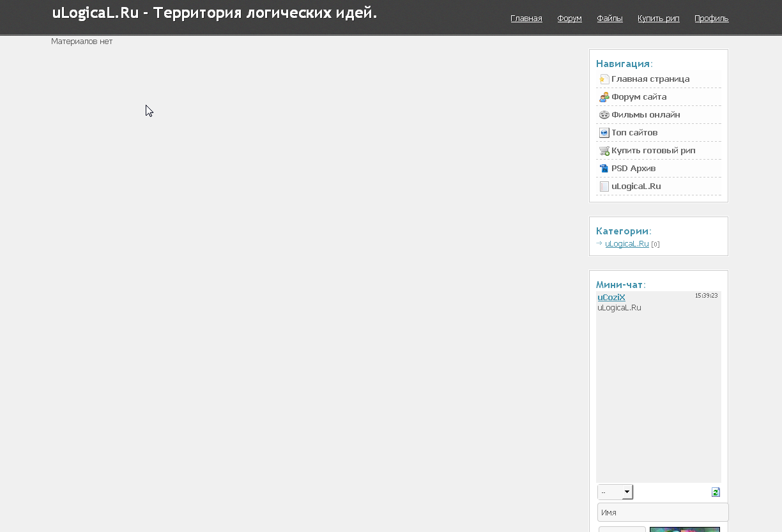Click the uLogicaL.Ru site title header

tap(215, 13)
